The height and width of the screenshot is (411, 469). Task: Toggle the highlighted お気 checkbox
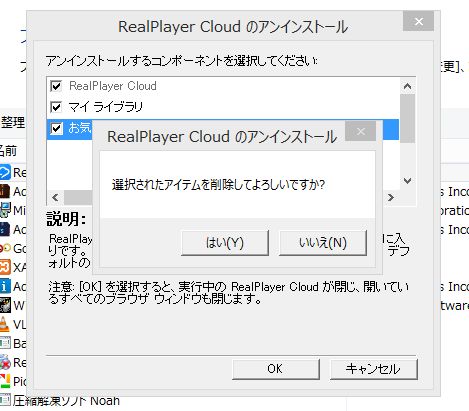pyautogui.click(x=56, y=128)
